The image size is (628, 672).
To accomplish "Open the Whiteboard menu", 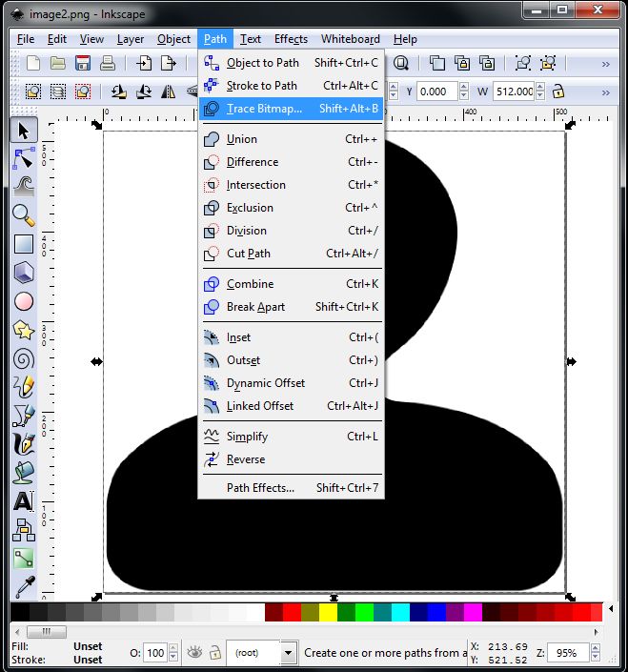I will [x=351, y=39].
